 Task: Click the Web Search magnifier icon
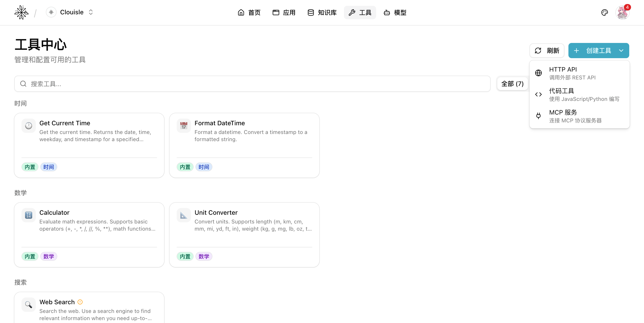(28, 304)
